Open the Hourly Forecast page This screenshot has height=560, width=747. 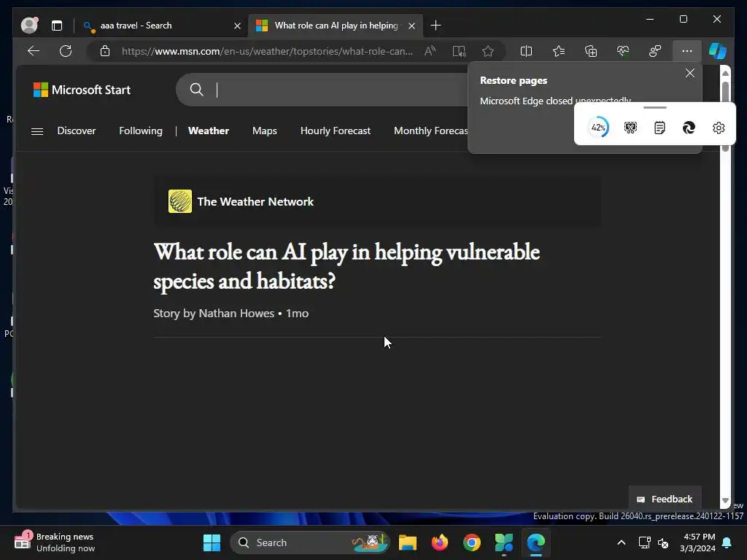(x=336, y=131)
